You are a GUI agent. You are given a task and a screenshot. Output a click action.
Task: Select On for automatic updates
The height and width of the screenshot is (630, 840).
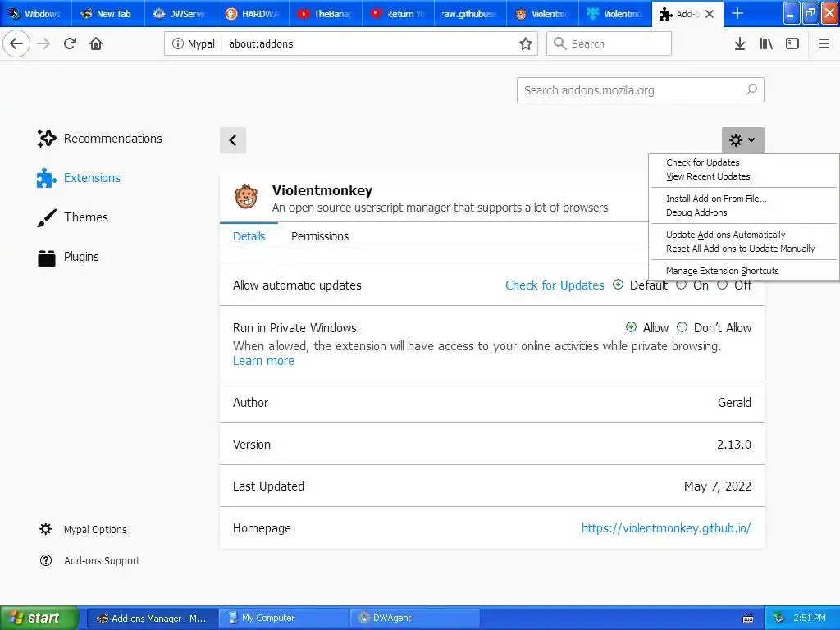682,285
